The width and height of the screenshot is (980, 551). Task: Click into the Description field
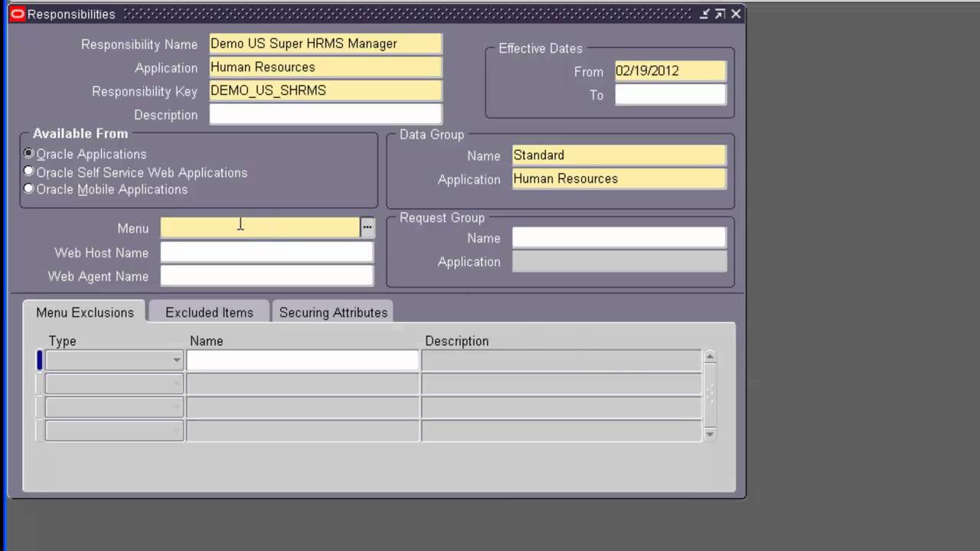(x=325, y=114)
